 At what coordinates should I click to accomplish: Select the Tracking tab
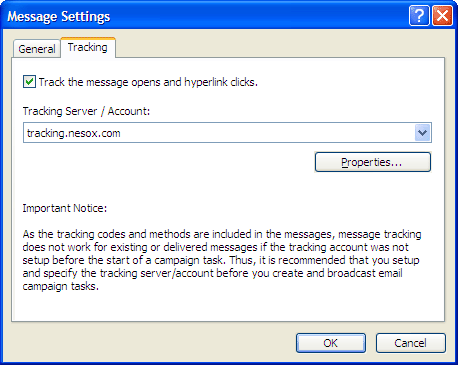(88, 47)
